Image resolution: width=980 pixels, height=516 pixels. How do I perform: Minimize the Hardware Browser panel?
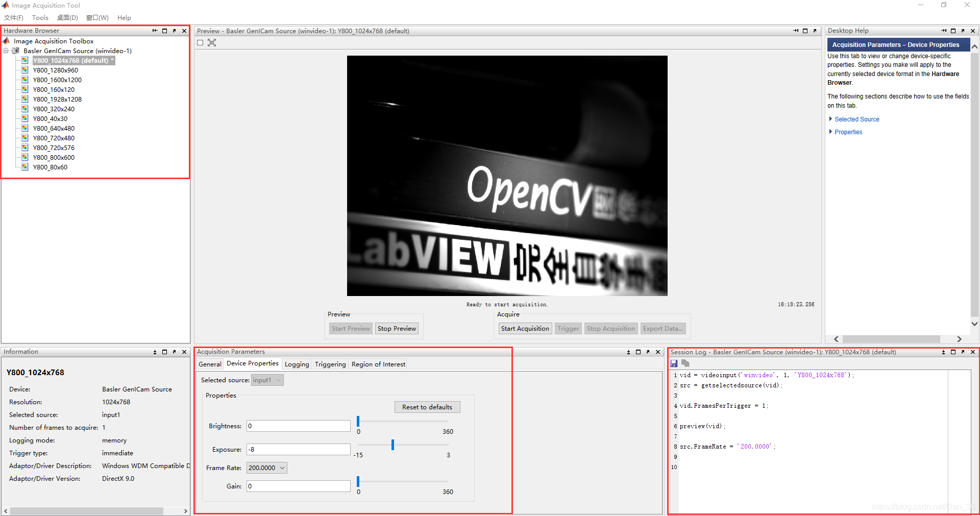click(x=155, y=31)
